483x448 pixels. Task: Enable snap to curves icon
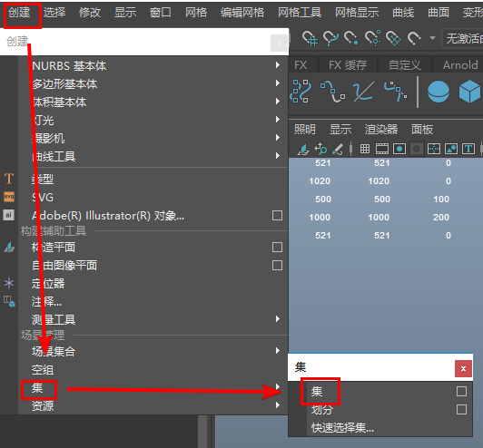[330, 38]
